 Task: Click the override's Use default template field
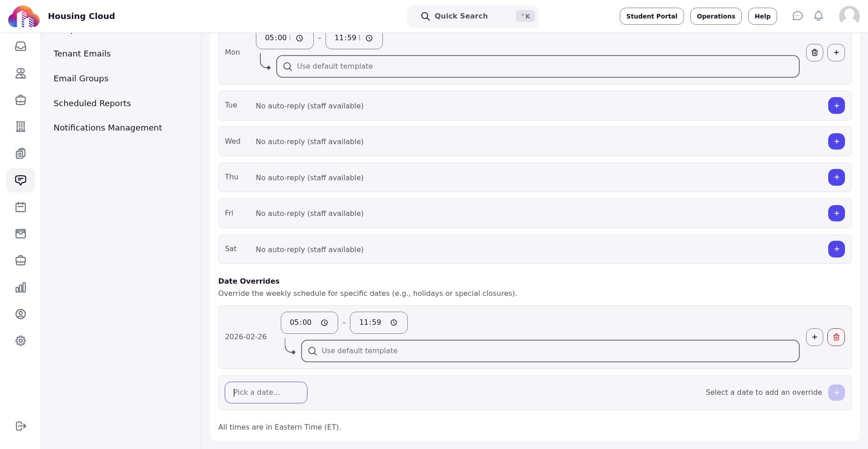click(x=550, y=351)
